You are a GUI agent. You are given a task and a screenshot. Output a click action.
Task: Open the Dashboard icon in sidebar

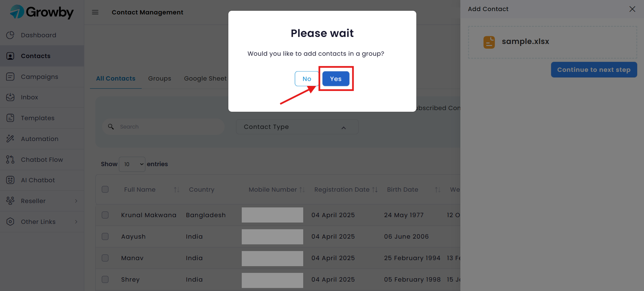tap(10, 35)
